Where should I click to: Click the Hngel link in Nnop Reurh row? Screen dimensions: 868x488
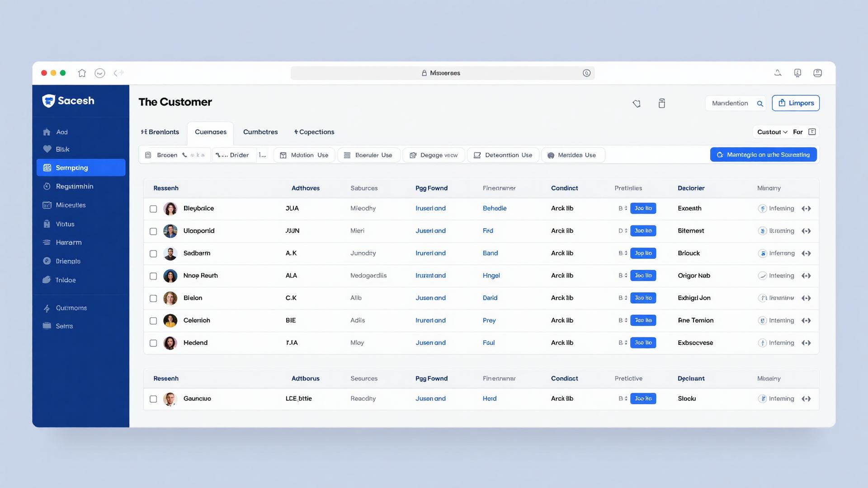click(491, 276)
